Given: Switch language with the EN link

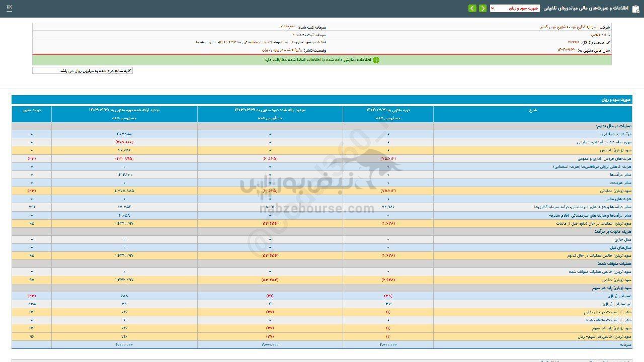Looking at the screenshot, I should 9,8.
